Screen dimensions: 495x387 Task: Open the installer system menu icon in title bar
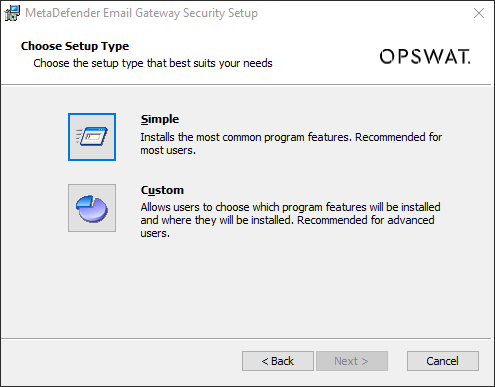pos(12,13)
